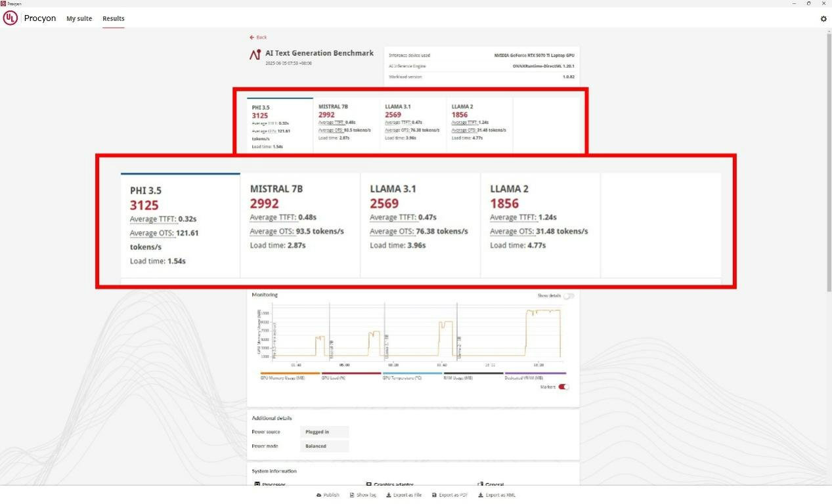Publish the benchmark result
The width and height of the screenshot is (832, 504).
(328, 495)
